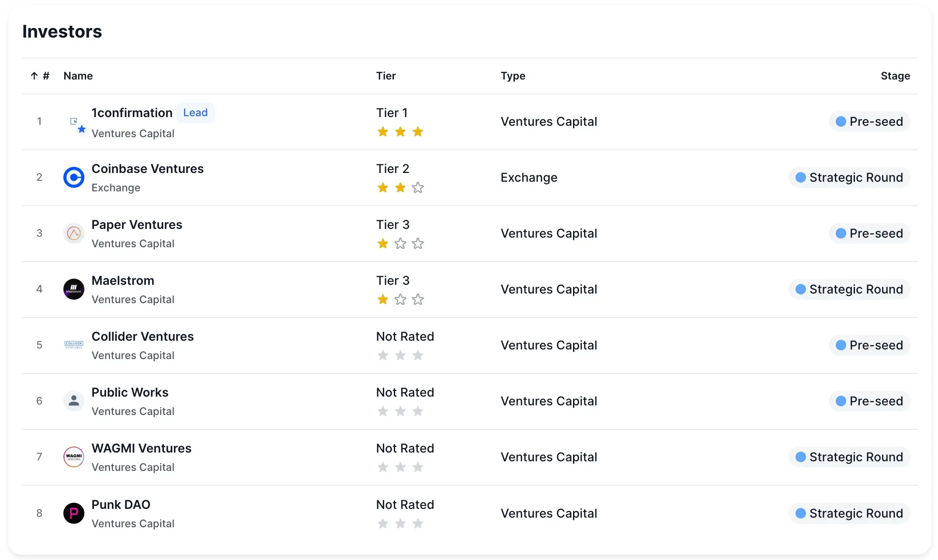Image resolution: width=938 pixels, height=560 pixels.
Task: Click the Lead badge next to 1confirmation
Action: [x=195, y=113]
